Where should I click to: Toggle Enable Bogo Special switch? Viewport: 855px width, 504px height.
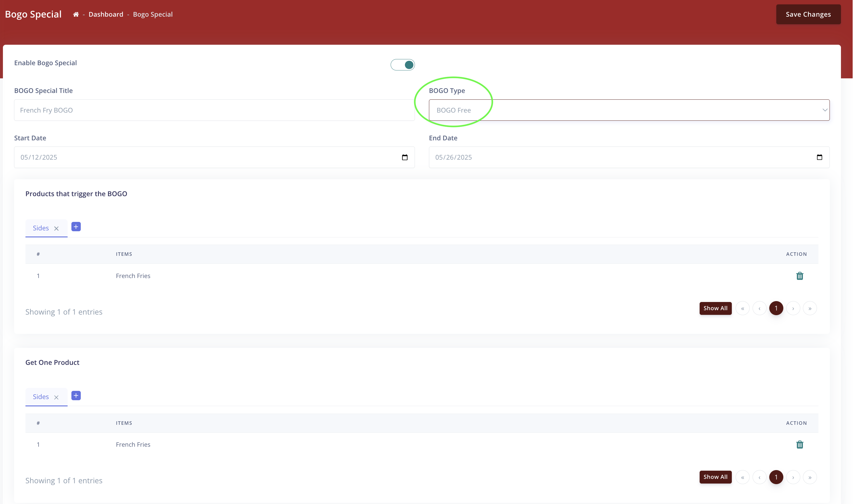pos(402,65)
